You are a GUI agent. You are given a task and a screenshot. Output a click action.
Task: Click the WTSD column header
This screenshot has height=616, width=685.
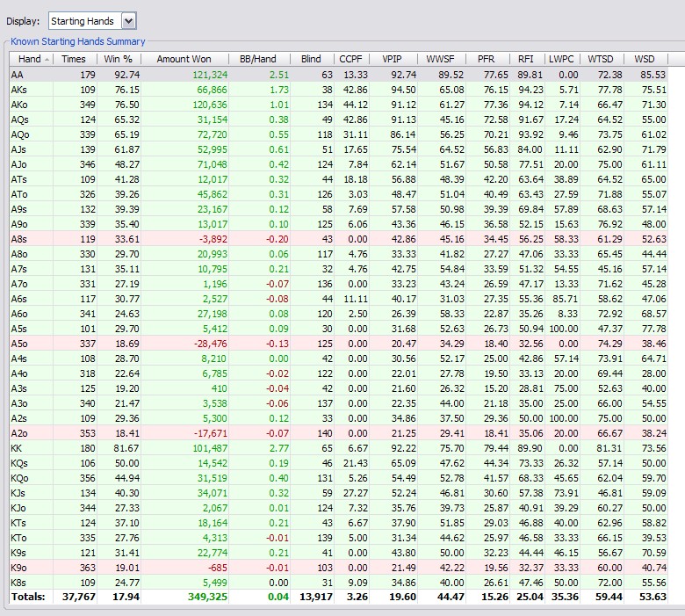click(x=602, y=59)
